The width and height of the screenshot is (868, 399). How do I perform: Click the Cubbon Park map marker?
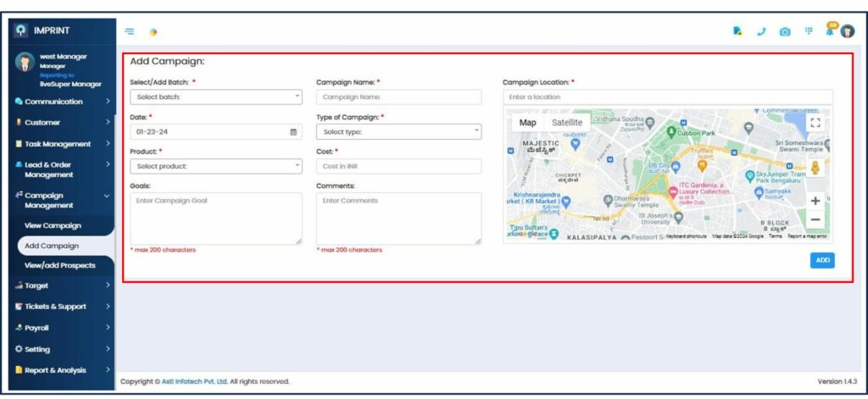671,131
